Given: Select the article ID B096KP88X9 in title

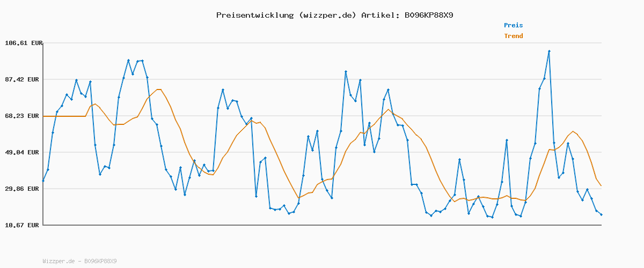Looking at the screenshot, I should pyautogui.click(x=429, y=15).
